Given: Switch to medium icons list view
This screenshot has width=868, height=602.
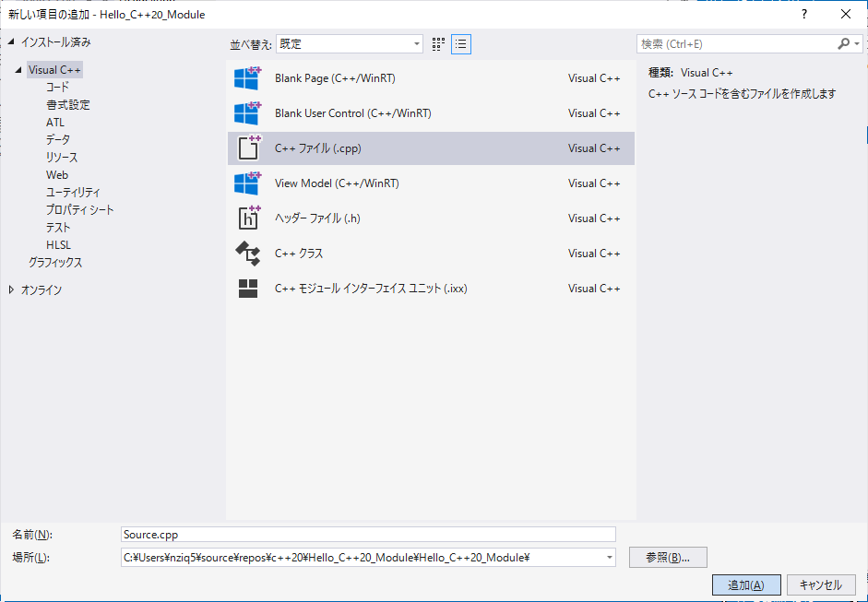Looking at the screenshot, I should (x=461, y=44).
